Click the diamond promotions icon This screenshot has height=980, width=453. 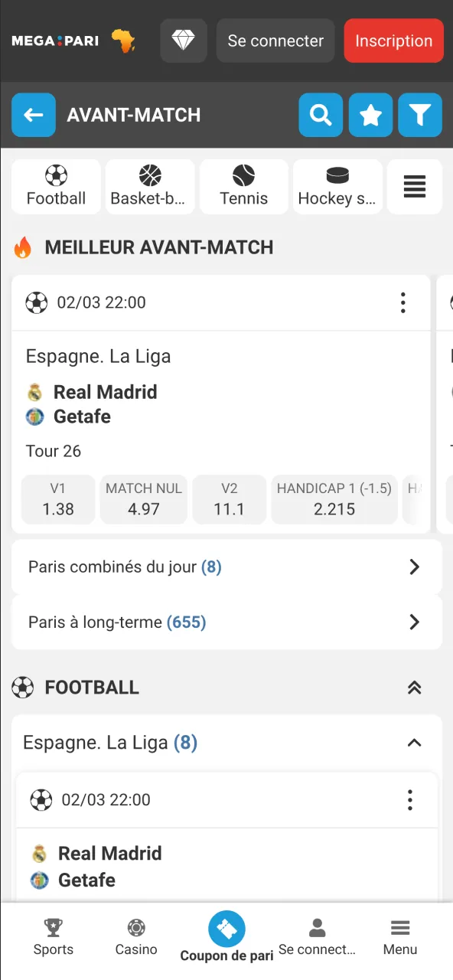184,41
